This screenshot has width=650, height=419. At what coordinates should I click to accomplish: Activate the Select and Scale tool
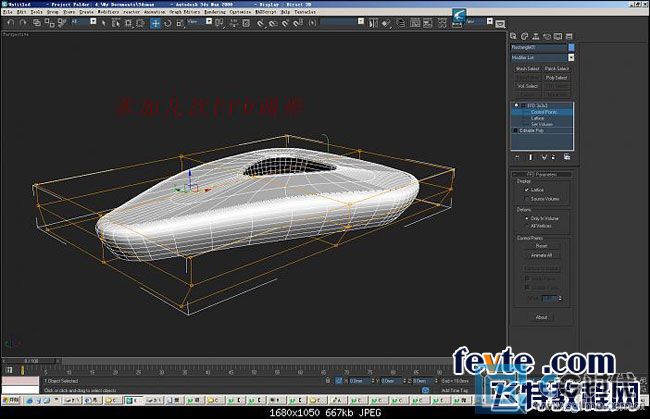click(x=180, y=23)
